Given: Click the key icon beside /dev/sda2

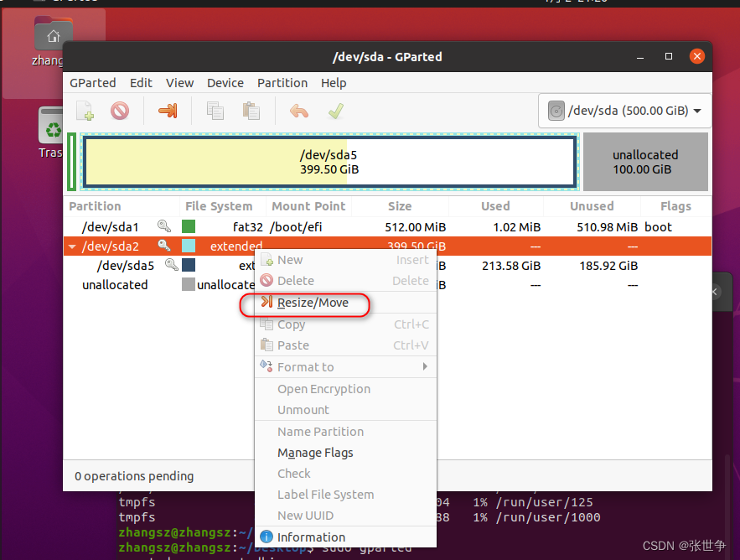Looking at the screenshot, I should [164, 246].
